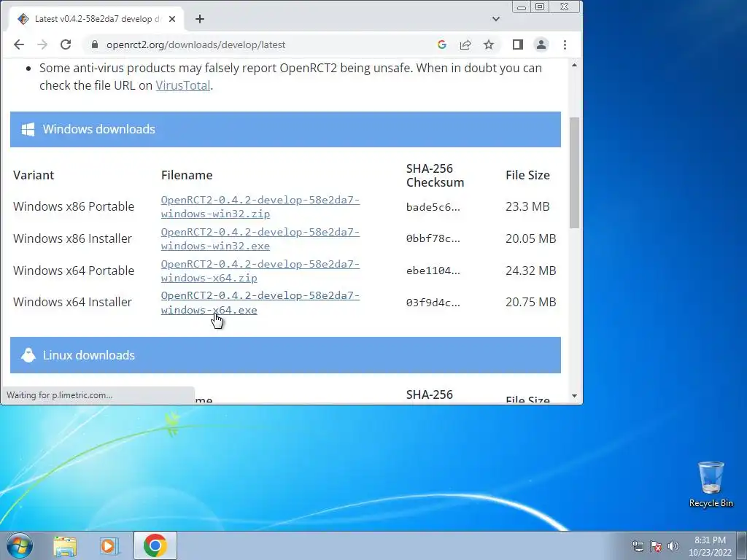
Task: Open the VirusTotal link
Action: coord(183,85)
